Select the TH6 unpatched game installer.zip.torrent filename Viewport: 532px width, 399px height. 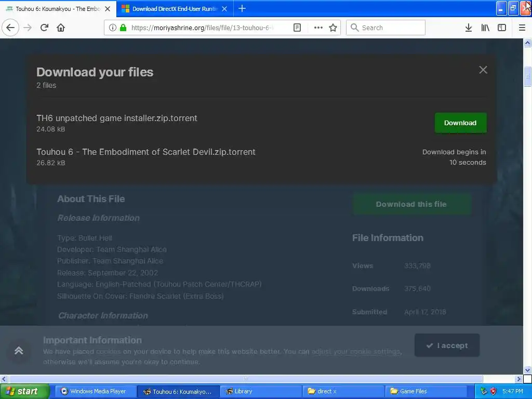point(117,118)
